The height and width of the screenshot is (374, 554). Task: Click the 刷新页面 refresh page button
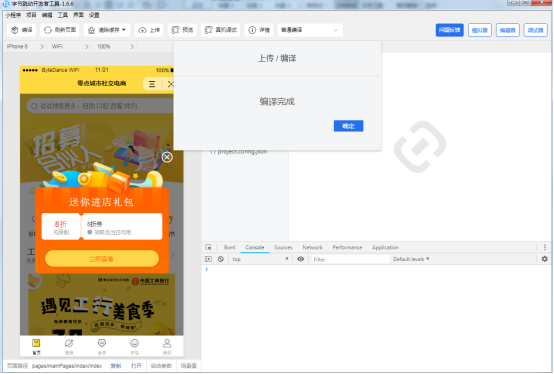pos(60,30)
